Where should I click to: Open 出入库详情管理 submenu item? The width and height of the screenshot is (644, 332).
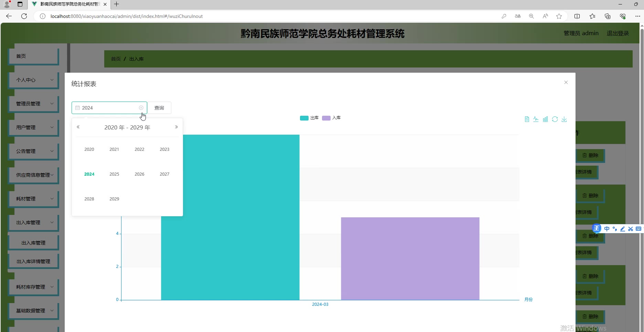(x=33, y=261)
